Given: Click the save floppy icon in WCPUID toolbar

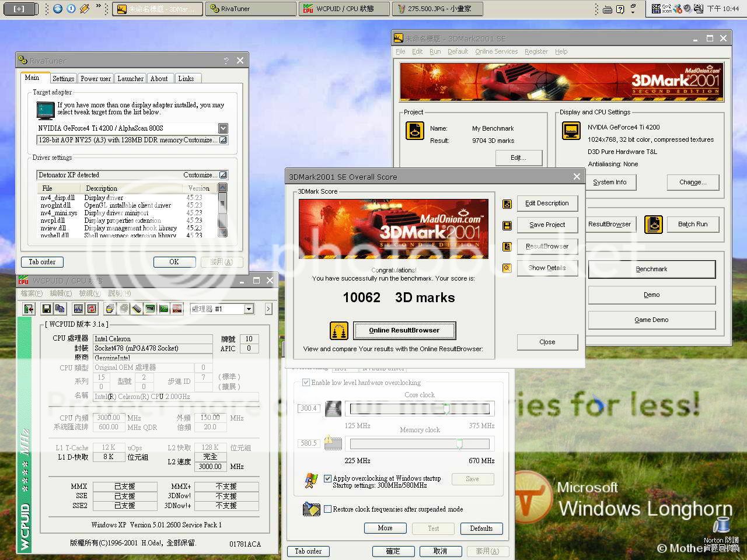Looking at the screenshot, I should [46, 309].
